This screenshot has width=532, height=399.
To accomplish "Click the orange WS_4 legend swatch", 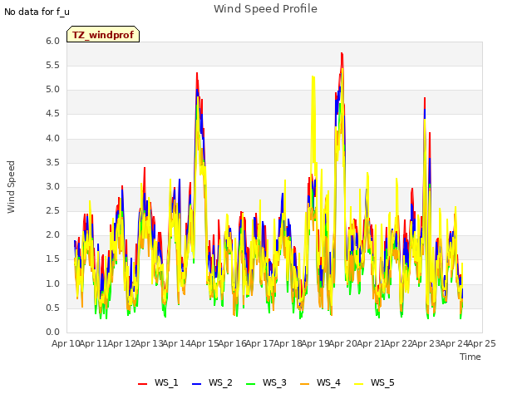I will click(x=305, y=383).
